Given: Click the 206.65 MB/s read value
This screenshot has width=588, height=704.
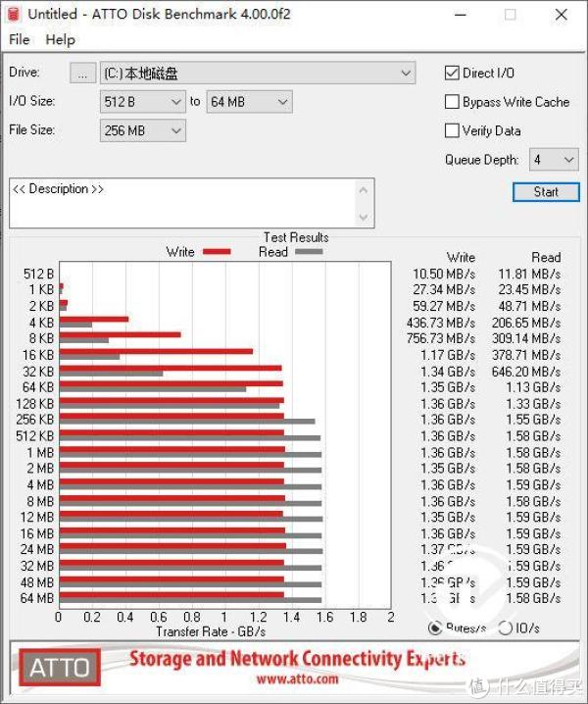Looking at the screenshot, I should 526,323.
